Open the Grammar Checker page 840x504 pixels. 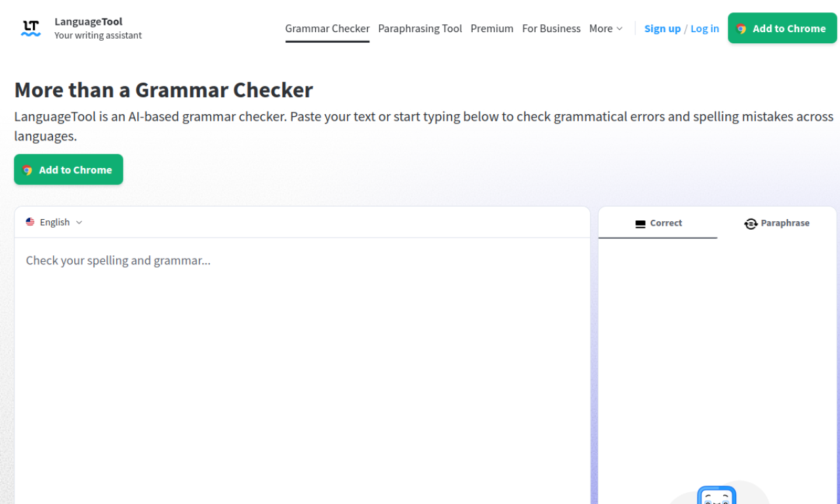click(327, 28)
